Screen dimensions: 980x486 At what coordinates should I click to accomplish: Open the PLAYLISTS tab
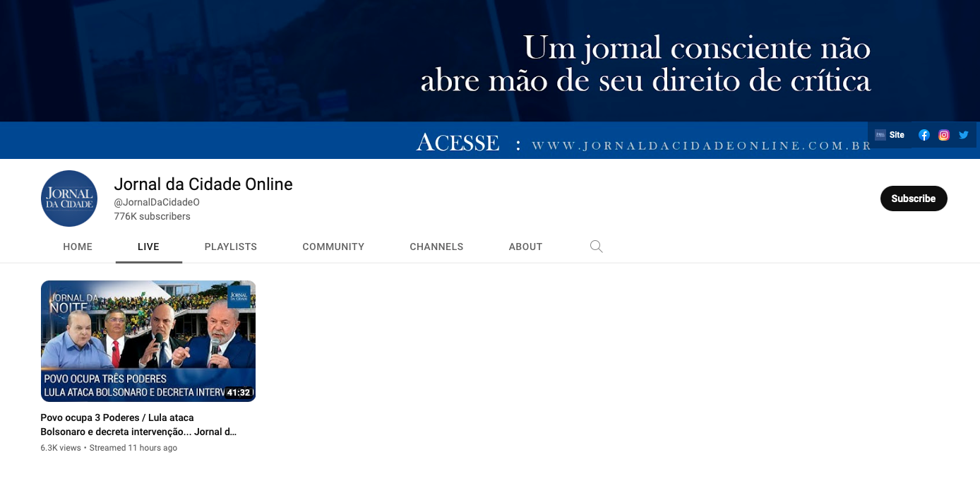click(x=231, y=247)
